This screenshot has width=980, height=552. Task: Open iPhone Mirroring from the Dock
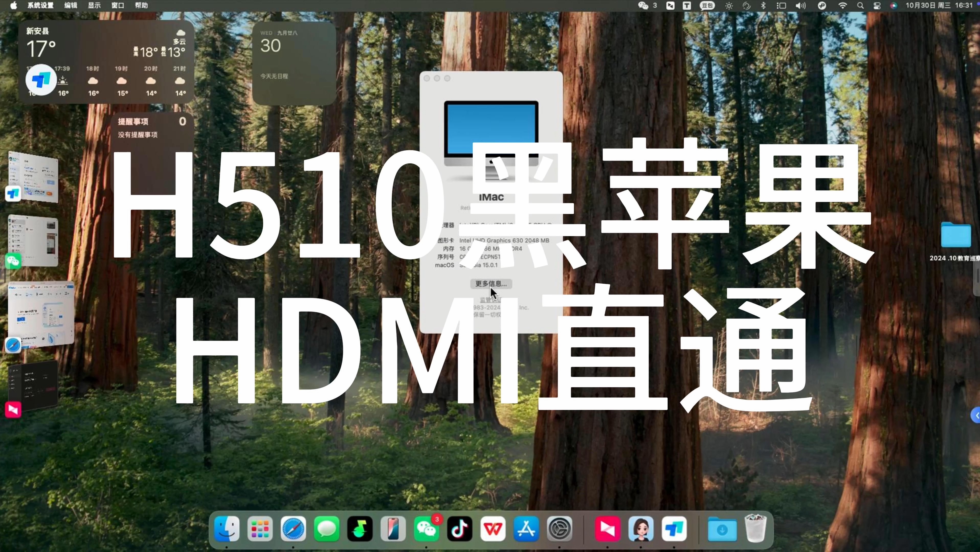point(393,529)
